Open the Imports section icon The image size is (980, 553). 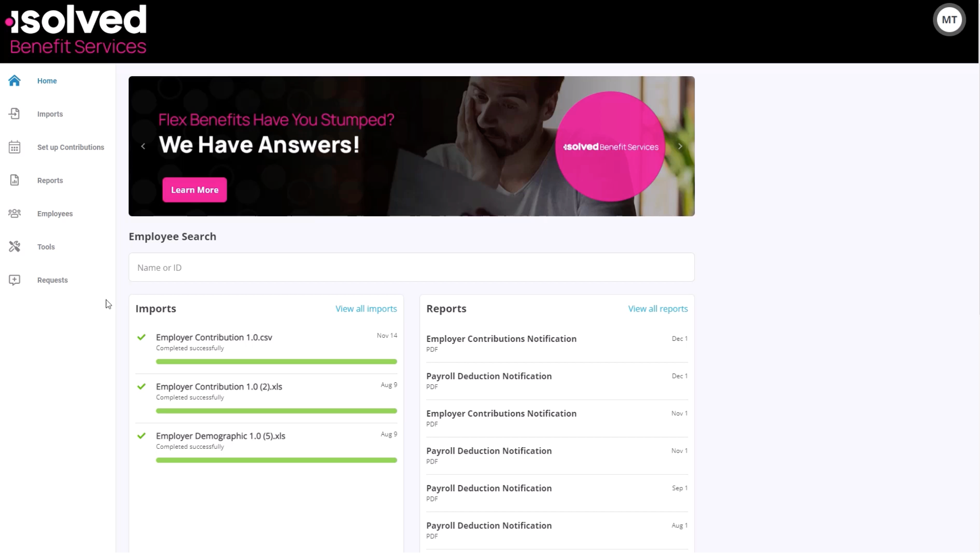pos(14,113)
